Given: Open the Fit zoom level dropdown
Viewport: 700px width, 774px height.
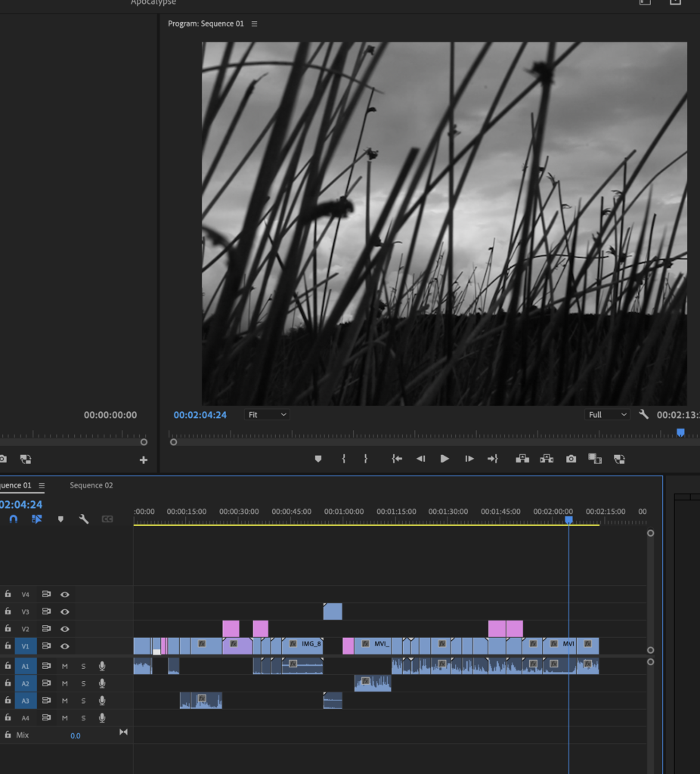Looking at the screenshot, I should 267,415.
